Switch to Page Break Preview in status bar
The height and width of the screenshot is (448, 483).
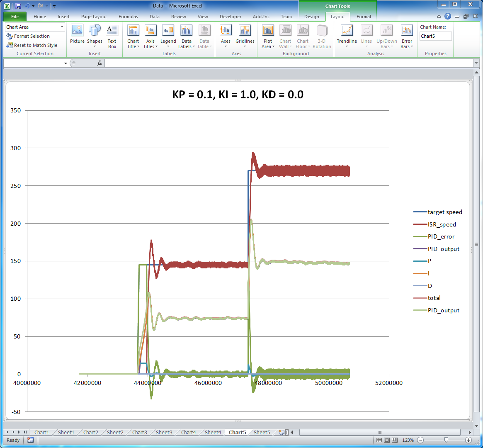tap(394, 440)
